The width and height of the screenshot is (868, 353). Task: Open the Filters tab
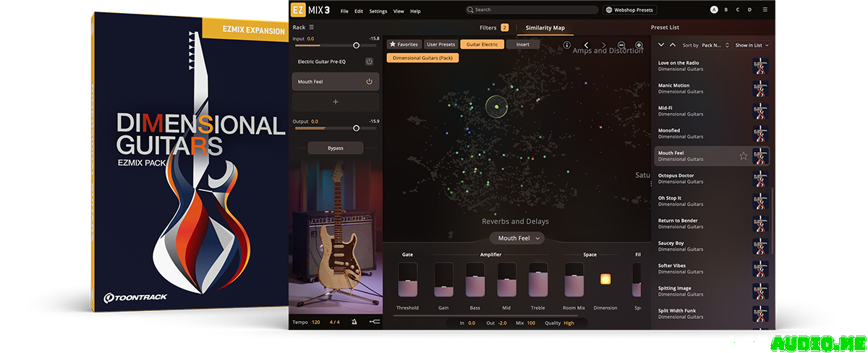point(494,27)
